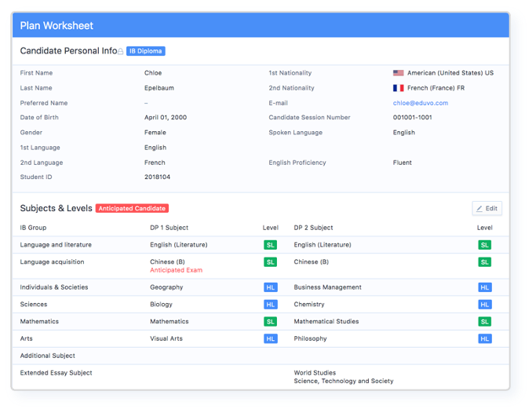Click the Extended Essay Subject row label
The width and height of the screenshot is (532, 413).
click(56, 373)
